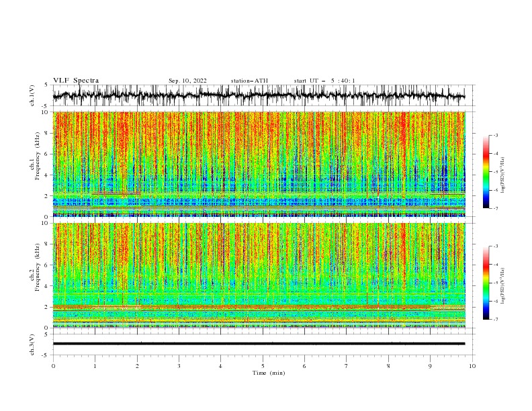The image size is (532, 411).
Task: Select the "ch.3(V)" axis label
Action: [32, 345]
